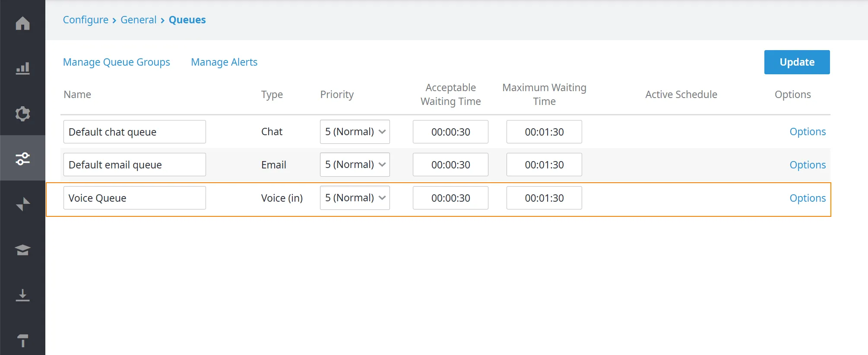Select the Configure sliders sidebar icon
The image size is (868, 355).
click(x=22, y=158)
